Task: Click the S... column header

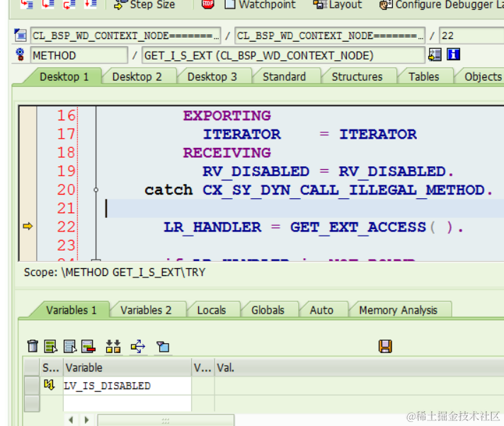Action: [x=51, y=367]
